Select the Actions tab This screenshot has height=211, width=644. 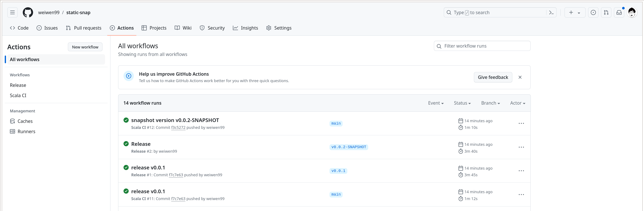[122, 28]
